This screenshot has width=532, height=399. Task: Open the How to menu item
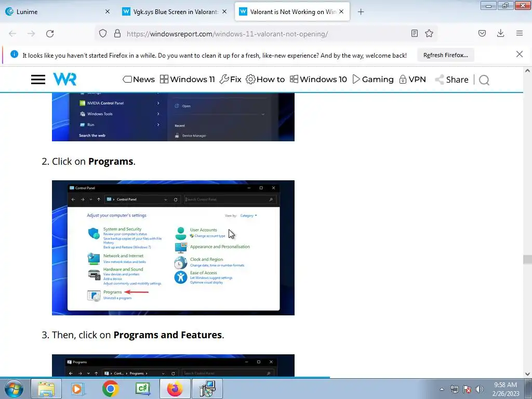coord(265,79)
